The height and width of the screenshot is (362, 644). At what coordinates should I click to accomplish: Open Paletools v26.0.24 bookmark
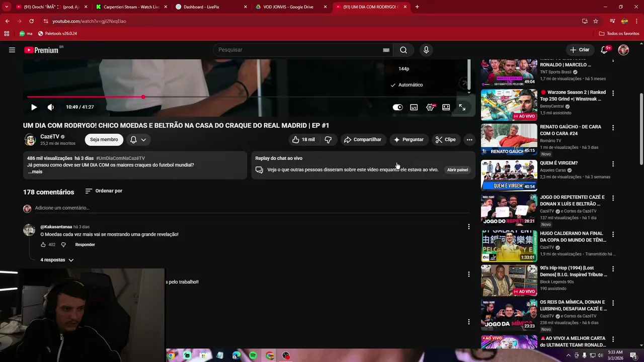(x=57, y=34)
